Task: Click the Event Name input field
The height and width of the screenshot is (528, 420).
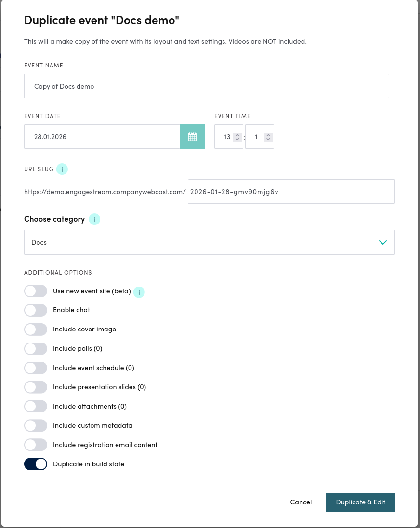Action: click(206, 86)
